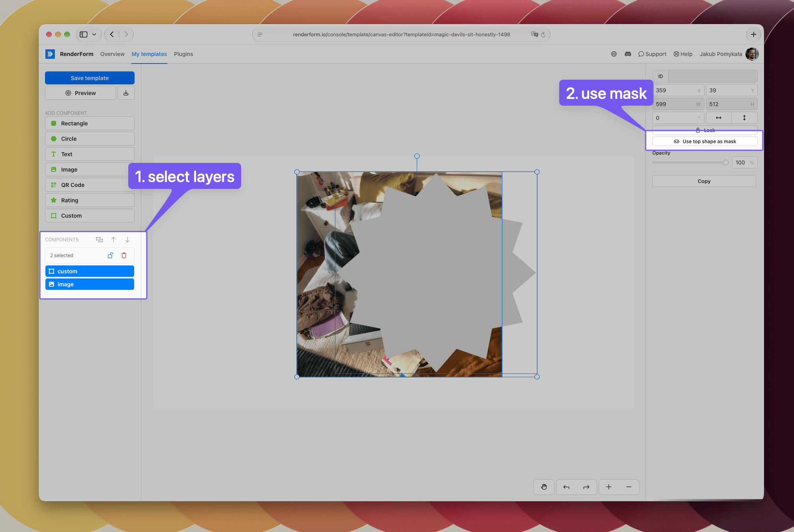Select the custom layer

(90, 271)
